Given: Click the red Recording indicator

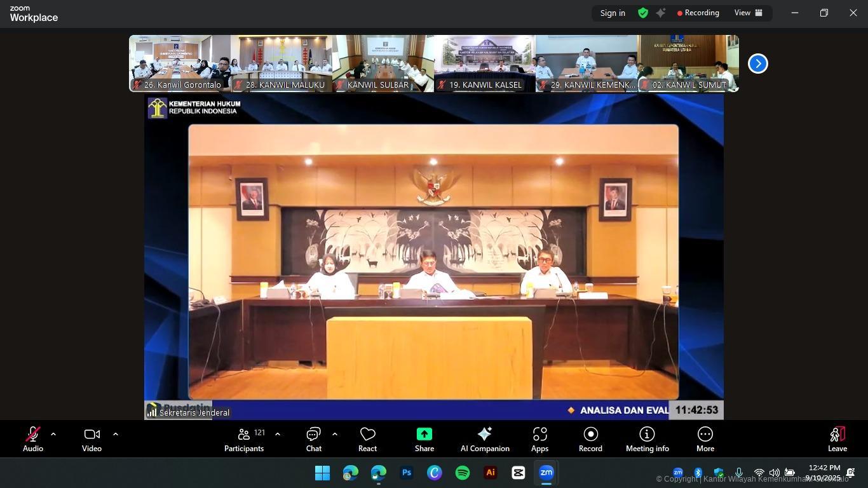Looking at the screenshot, I should click(698, 13).
